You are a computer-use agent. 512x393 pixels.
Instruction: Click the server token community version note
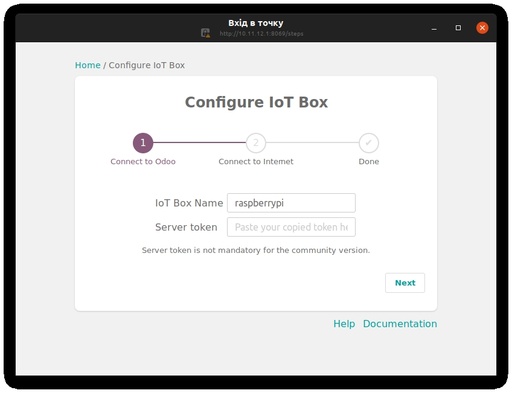(256, 250)
